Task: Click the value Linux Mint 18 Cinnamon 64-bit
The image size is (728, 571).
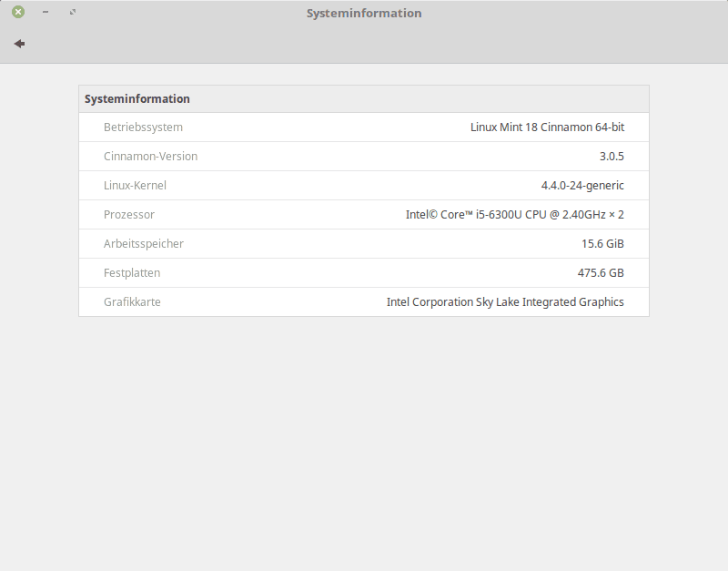Action: pyautogui.click(x=548, y=127)
